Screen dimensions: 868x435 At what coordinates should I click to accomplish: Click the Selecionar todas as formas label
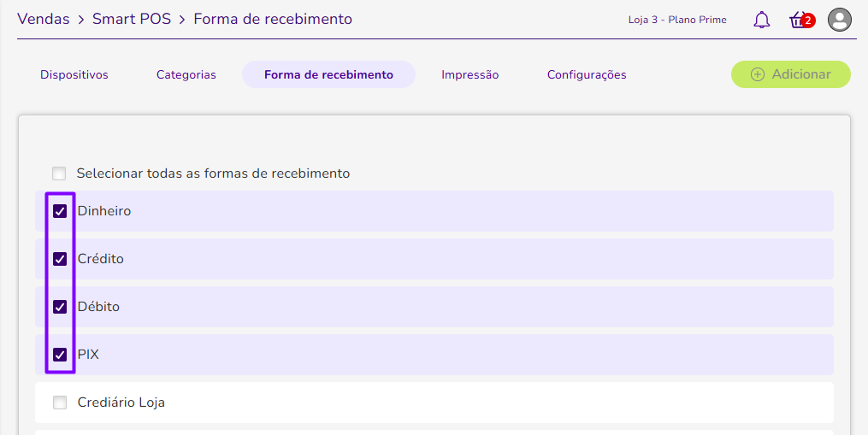[x=213, y=173]
